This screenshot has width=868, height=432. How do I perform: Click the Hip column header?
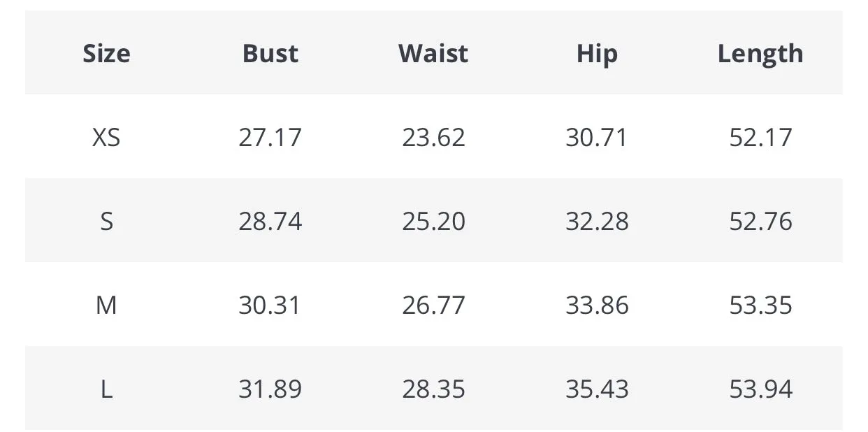coord(597,54)
